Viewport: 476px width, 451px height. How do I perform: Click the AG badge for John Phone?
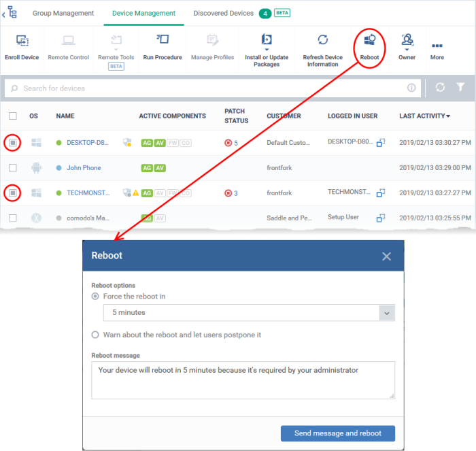[147, 168]
